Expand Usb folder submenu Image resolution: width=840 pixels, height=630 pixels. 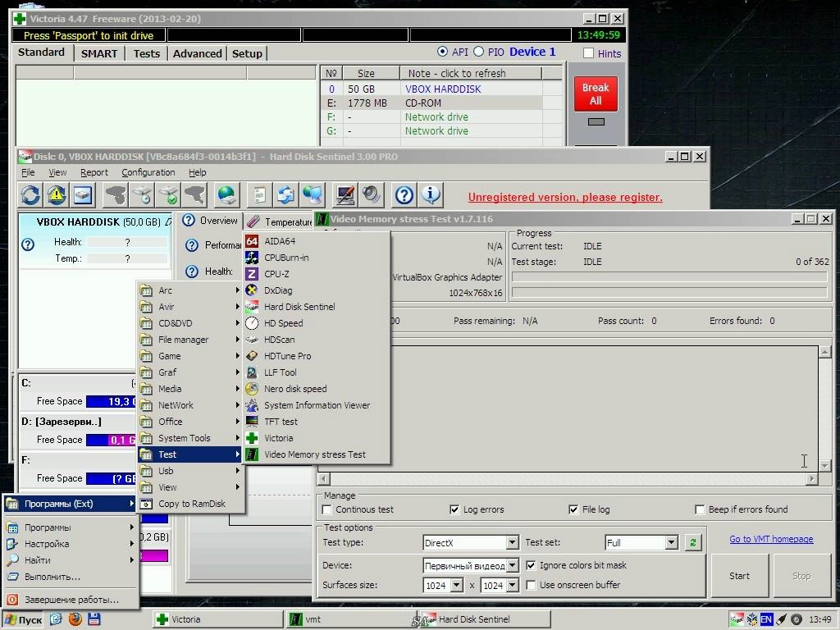(x=190, y=471)
